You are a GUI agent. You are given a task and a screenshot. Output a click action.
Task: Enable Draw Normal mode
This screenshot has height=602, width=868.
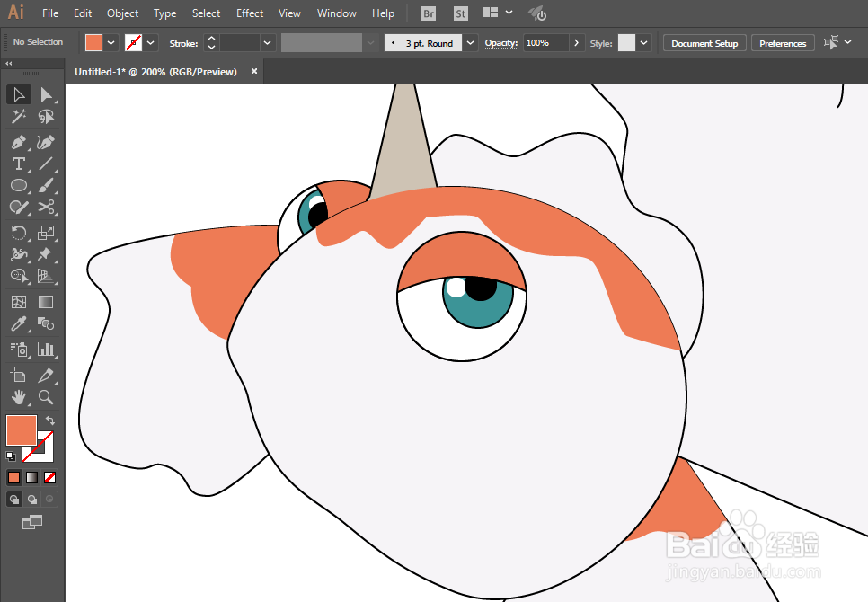(13, 499)
